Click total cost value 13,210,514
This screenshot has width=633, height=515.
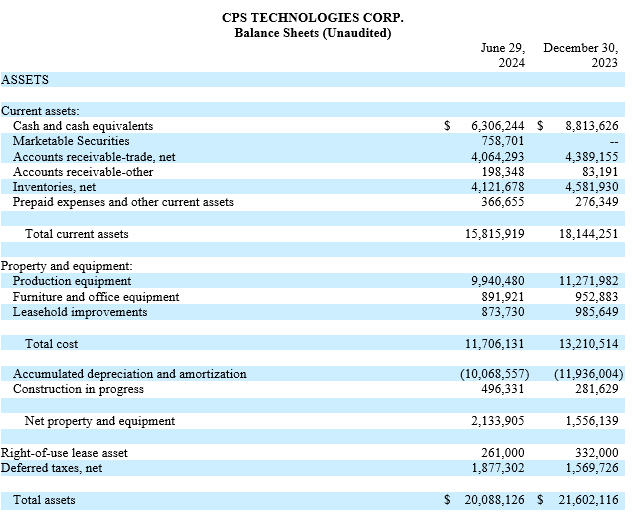(x=589, y=344)
